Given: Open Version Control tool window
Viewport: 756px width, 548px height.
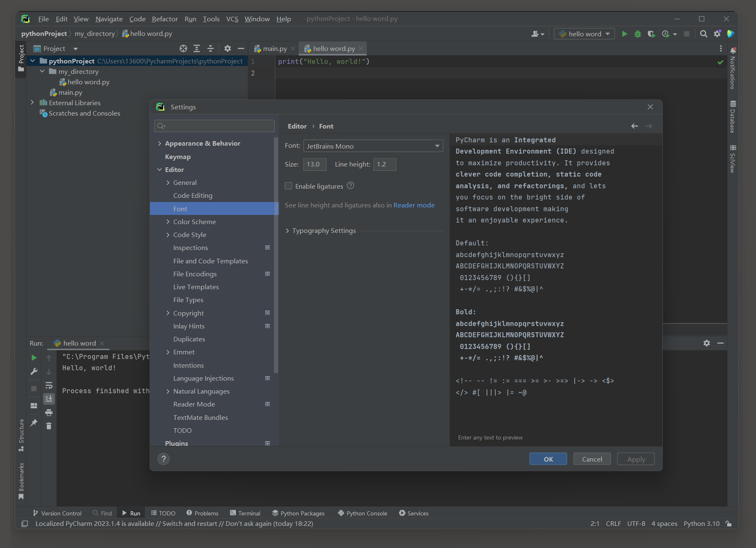Looking at the screenshot, I should [x=57, y=513].
